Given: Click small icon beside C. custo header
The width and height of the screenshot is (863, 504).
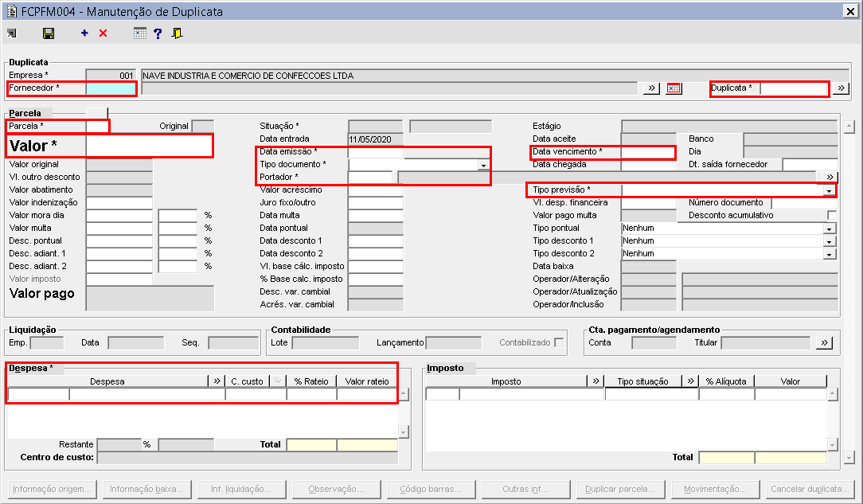Looking at the screenshot, I should point(277,381).
